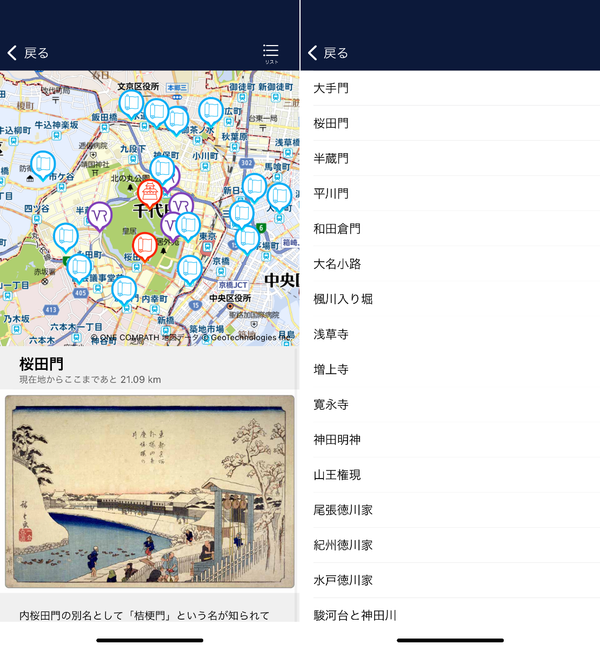
Task: Select 和田倉門 in the list
Action: point(450,229)
